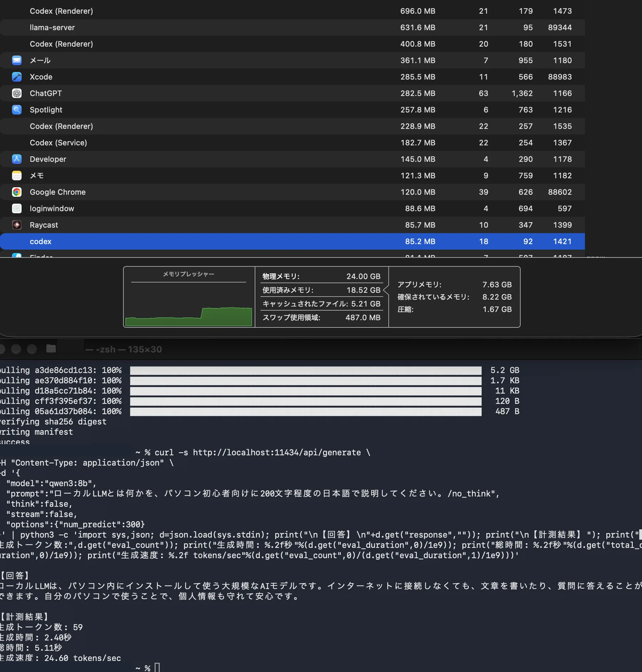Click the ChatGPT app icon
Image resolution: width=642 pixels, height=672 pixels.
point(17,93)
